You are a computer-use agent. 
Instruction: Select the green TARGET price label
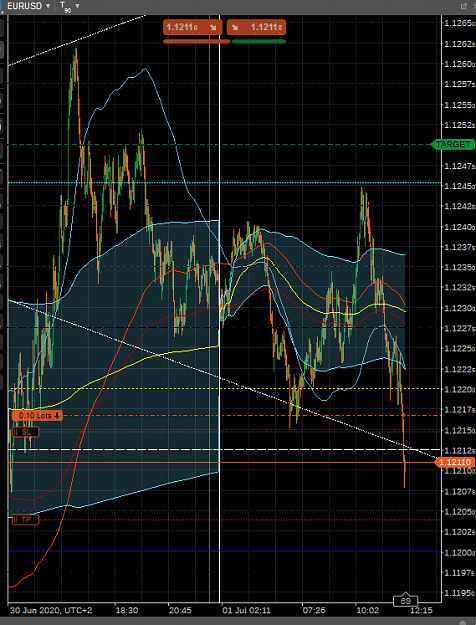tap(453, 144)
